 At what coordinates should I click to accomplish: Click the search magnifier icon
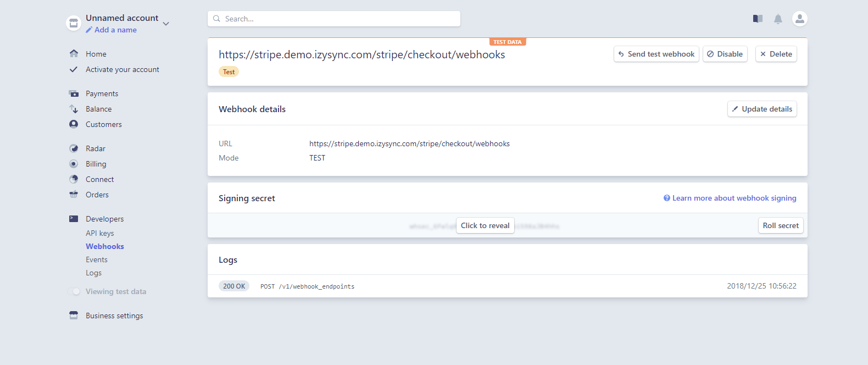pyautogui.click(x=216, y=19)
